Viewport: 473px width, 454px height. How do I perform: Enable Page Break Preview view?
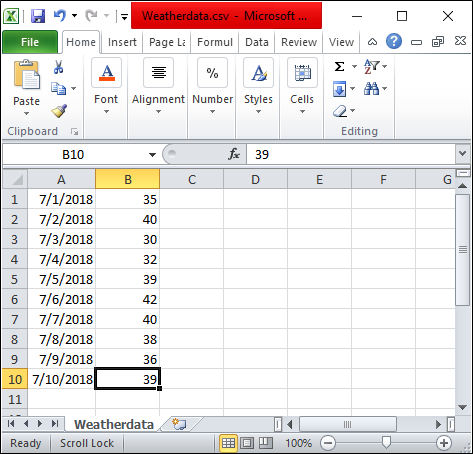click(266, 443)
